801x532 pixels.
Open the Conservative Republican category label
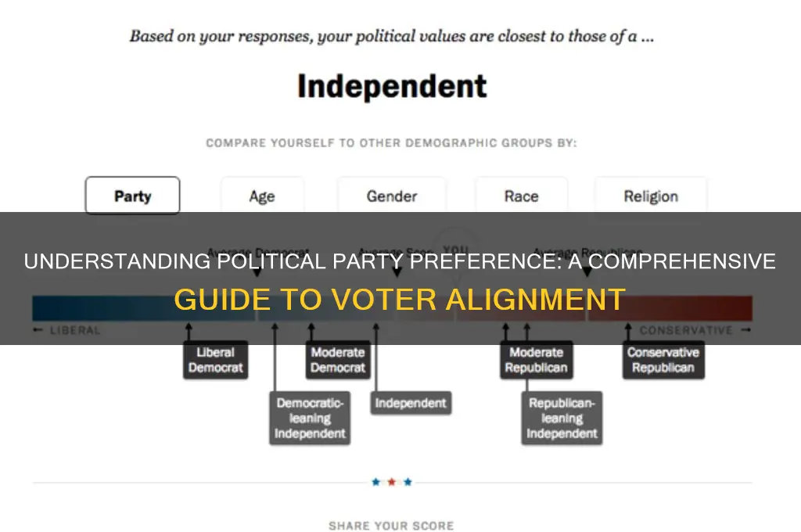[x=663, y=359]
